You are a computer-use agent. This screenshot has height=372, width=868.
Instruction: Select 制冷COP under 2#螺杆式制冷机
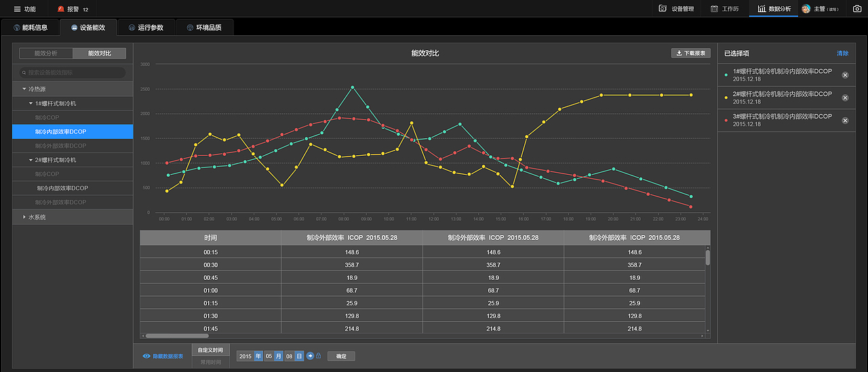[73, 174]
